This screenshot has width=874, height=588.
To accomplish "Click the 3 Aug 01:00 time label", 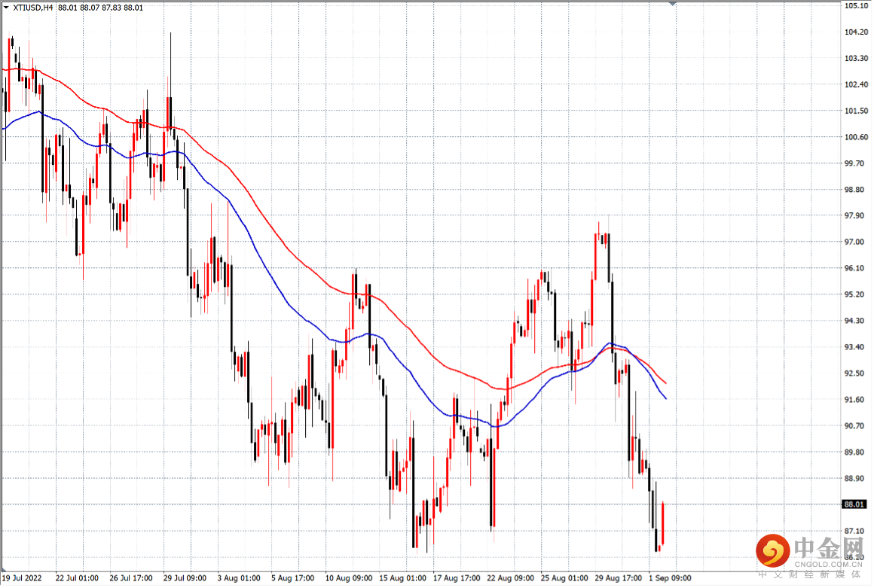I will [239, 578].
